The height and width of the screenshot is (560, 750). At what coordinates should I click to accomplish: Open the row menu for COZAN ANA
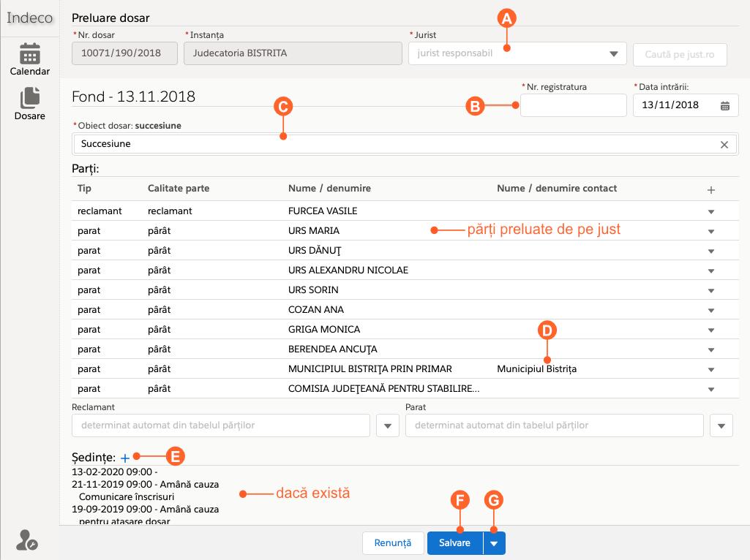click(x=710, y=310)
